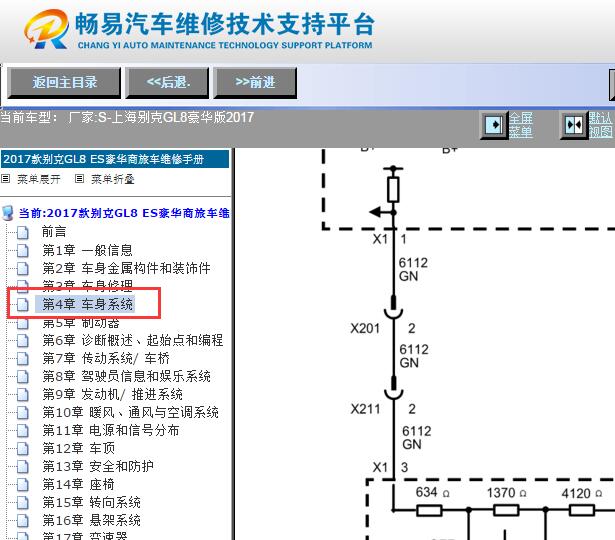Click the 当前车型 vehicle info text
The image size is (615, 540).
(127, 117)
